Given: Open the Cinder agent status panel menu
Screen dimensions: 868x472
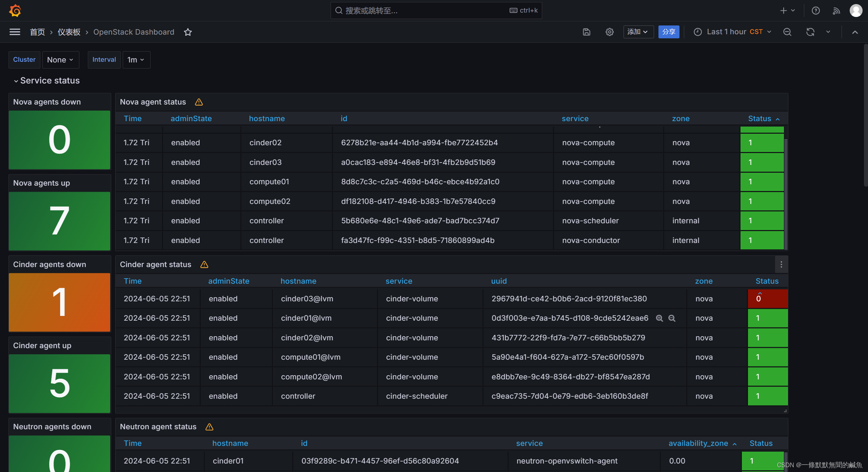Looking at the screenshot, I should click(x=781, y=264).
